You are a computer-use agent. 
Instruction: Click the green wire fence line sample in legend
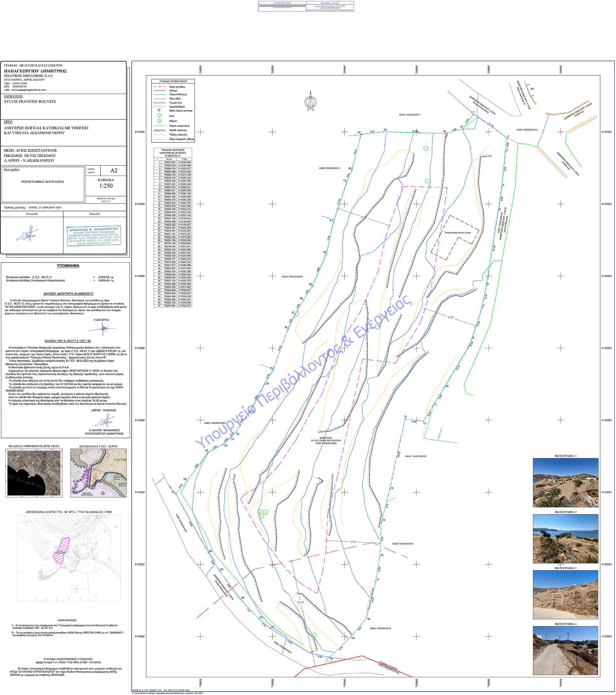pyautogui.click(x=160, y=94)
